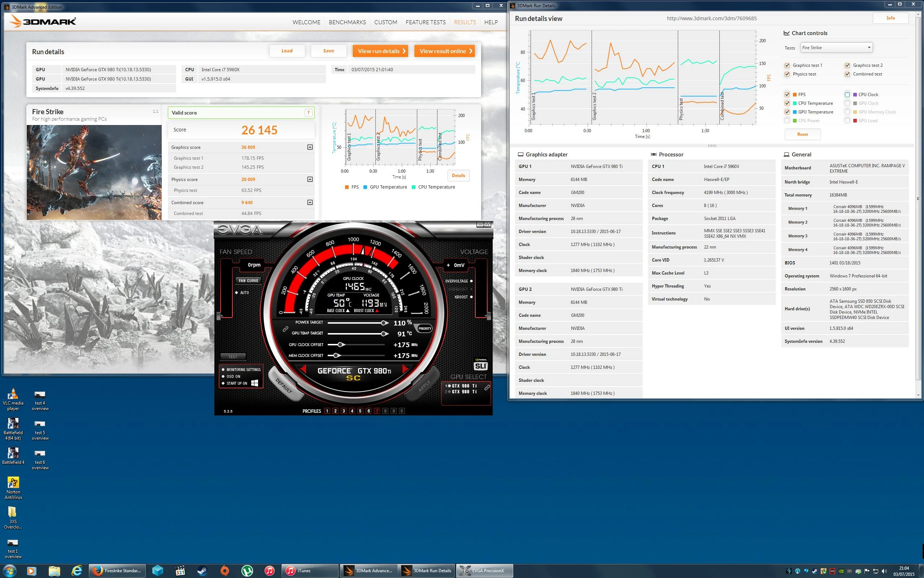The height and width of the screenshot is (578, 924).
Task: Click the Power Target slider handle
Action: click(384, 323)
